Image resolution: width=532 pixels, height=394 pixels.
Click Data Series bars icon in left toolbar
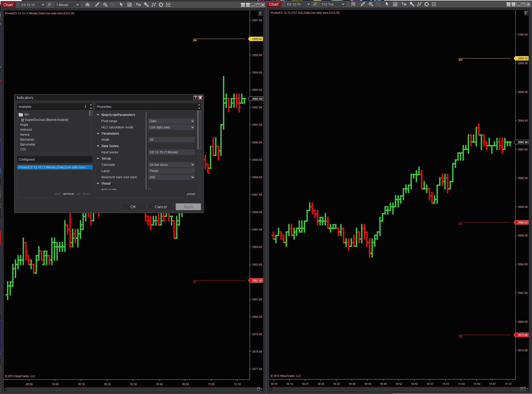87,5
